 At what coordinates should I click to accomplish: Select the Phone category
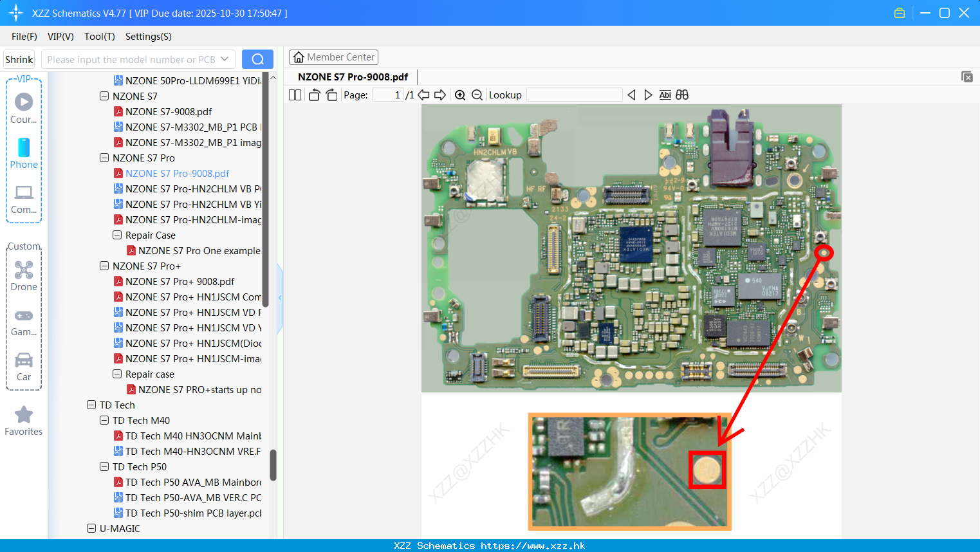click(x=24, y=153)
